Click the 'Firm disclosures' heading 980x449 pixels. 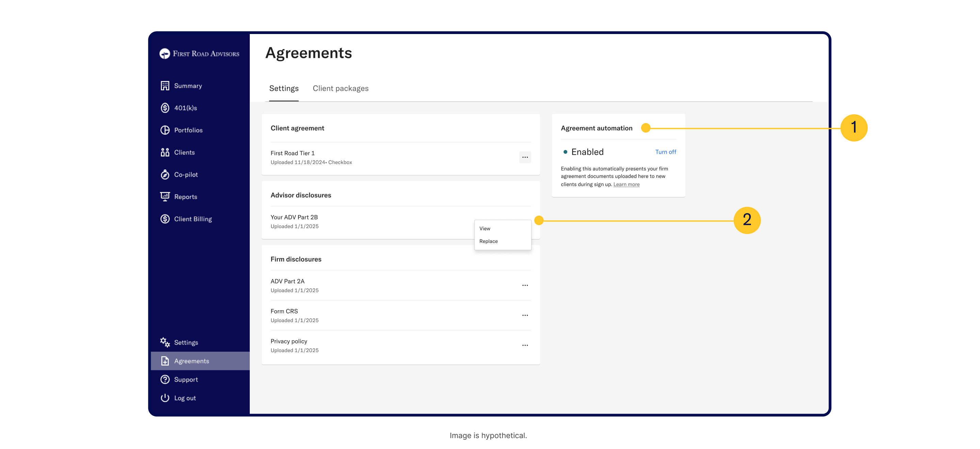[x=296, y=259]
